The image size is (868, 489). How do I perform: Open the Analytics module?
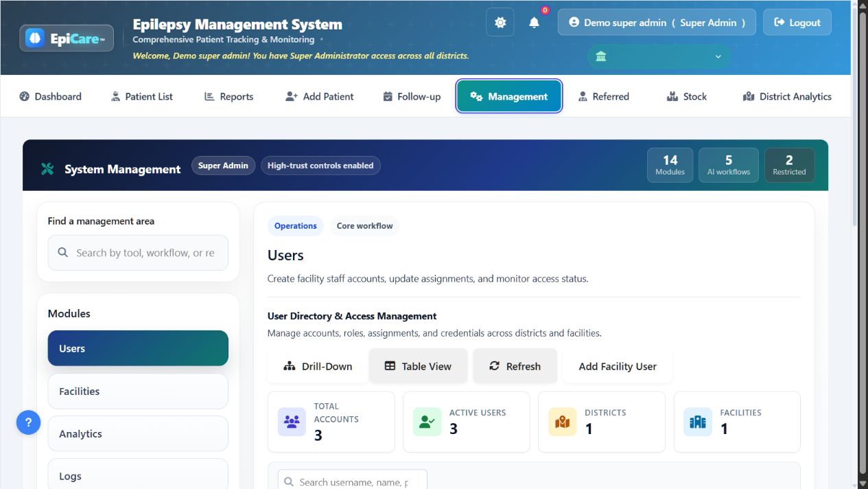138,433
